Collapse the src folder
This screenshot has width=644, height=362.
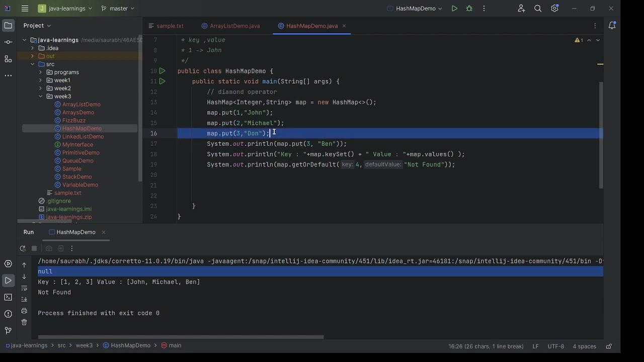pyautogui.click(x=32, y=64)
